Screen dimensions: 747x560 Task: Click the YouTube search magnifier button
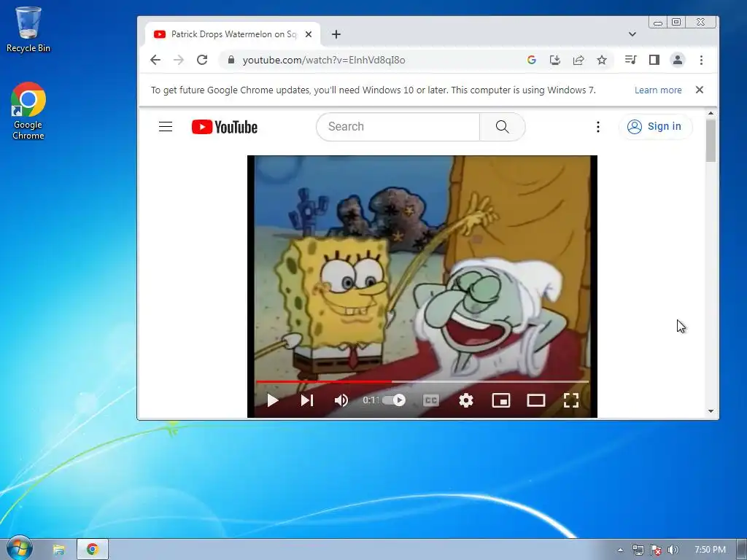[x=502, y=127]
